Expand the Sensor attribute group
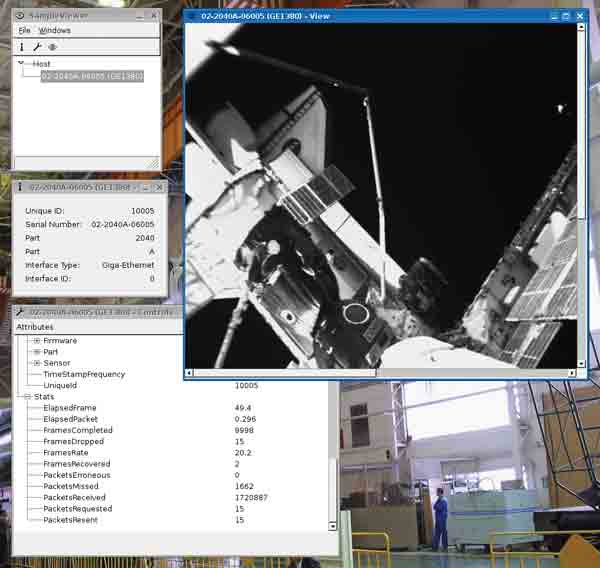 [x=37, y=363]
